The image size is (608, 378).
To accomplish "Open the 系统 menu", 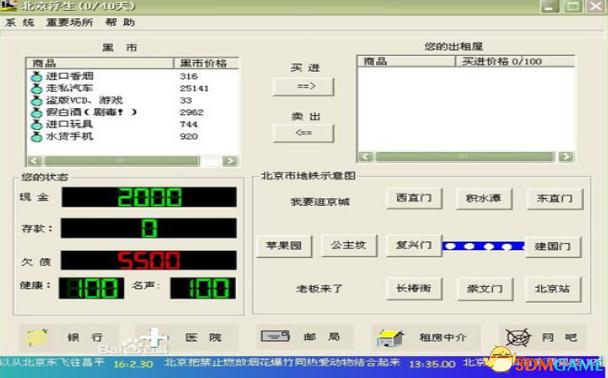I will 20,22.
